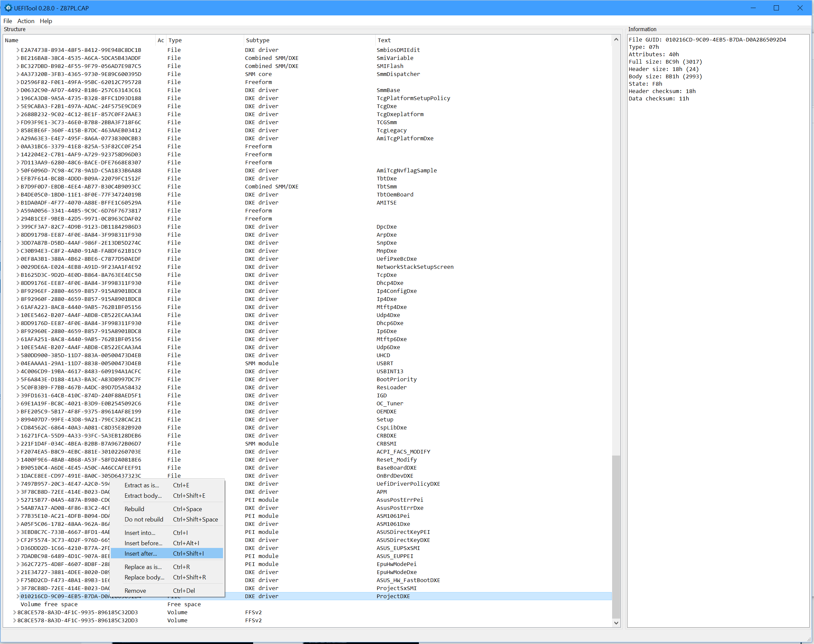This screenshot has height=644, width=814.
Task: Select the AsusPostErrPei PEI module row
Action: tap(307, 500)
